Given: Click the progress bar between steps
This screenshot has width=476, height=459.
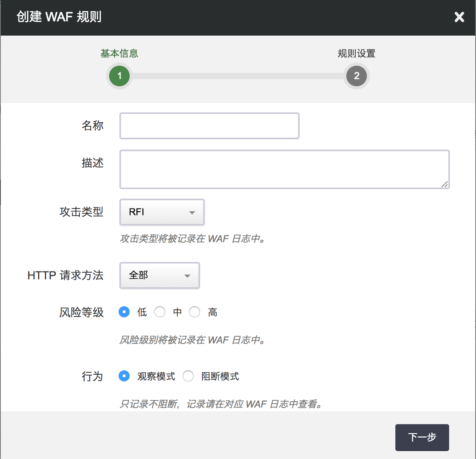Looking at the screenshot, I should [238, 76].
